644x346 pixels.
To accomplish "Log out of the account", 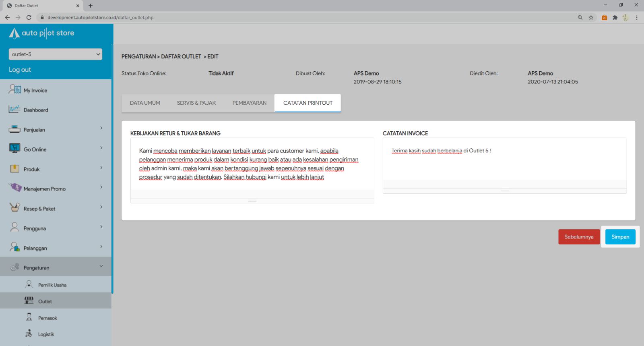I will (20, 70).
